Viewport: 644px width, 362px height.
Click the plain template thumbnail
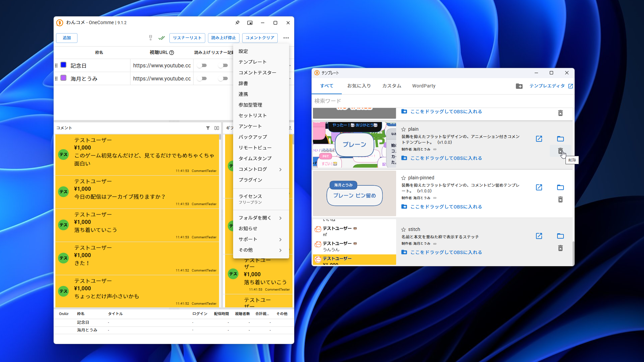click(355, 145)
